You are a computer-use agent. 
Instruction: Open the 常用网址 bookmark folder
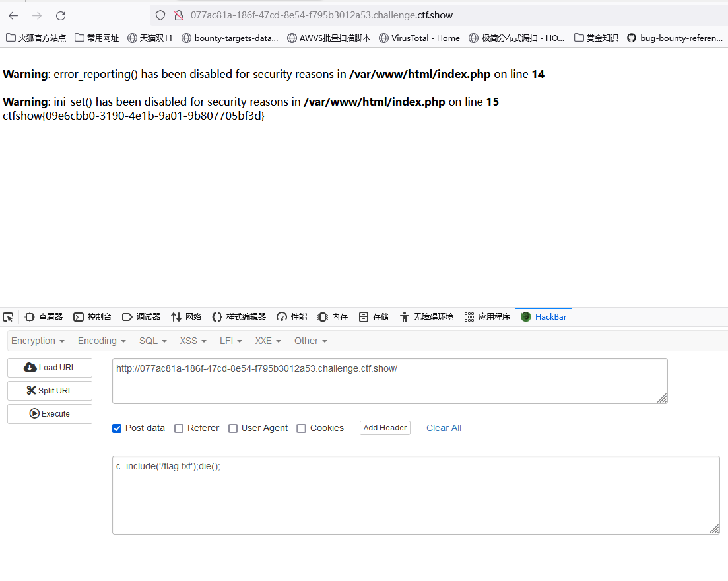point(96,38)
